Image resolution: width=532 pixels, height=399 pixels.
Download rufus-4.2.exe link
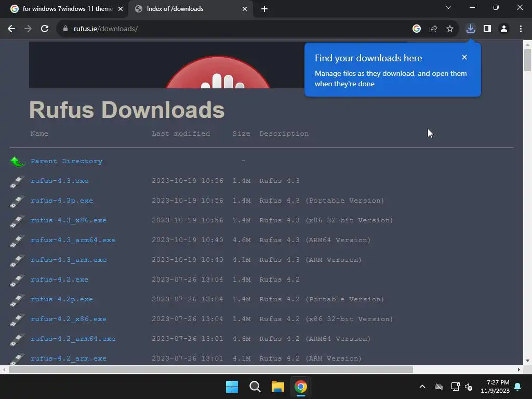59,279
